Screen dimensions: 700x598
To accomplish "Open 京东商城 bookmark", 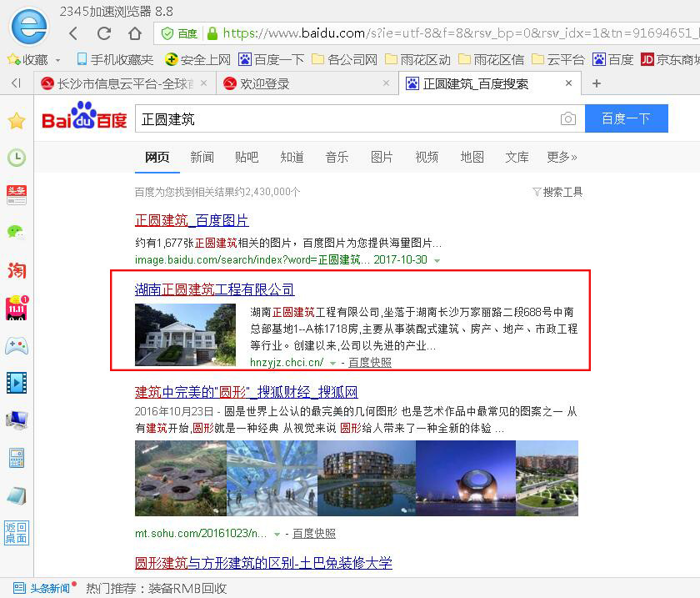I will 670,59.
